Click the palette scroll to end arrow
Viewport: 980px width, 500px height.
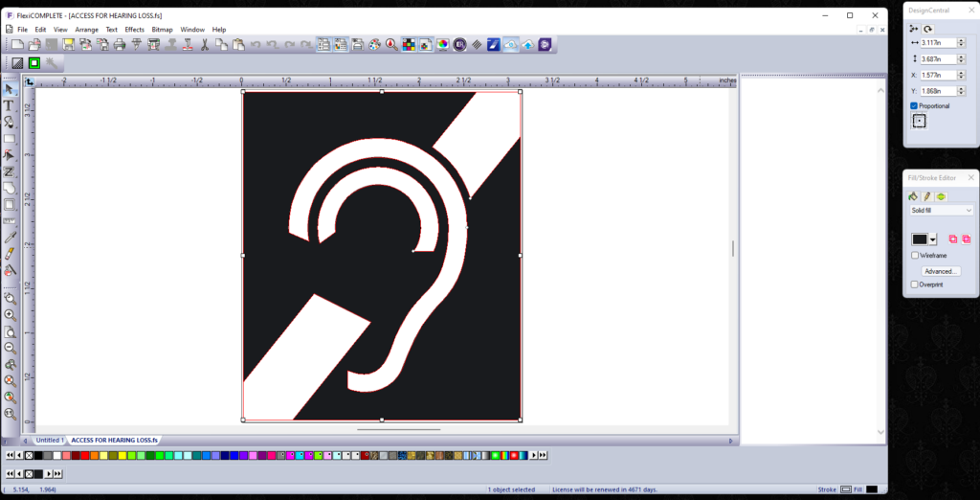[x=543, y=455]
